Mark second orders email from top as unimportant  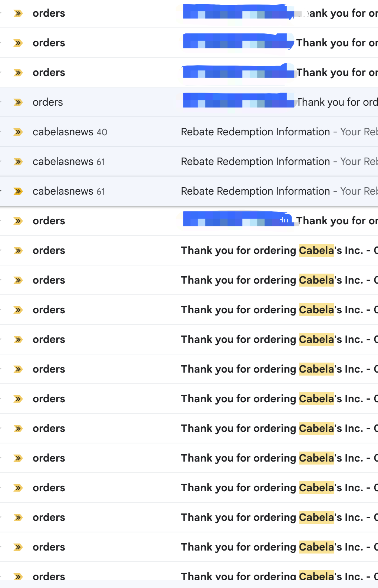coord(18,43)
